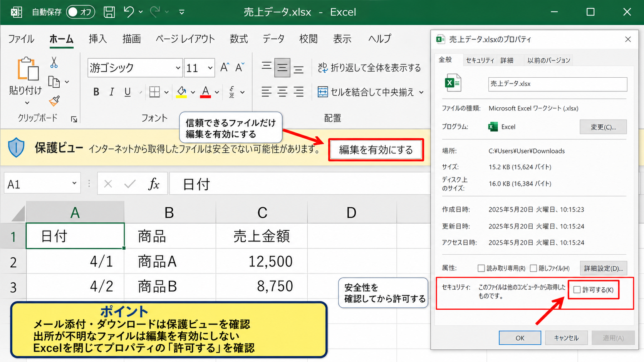Click the middle align icon
The height and width of the screenshot is (362, 644).
282,68
